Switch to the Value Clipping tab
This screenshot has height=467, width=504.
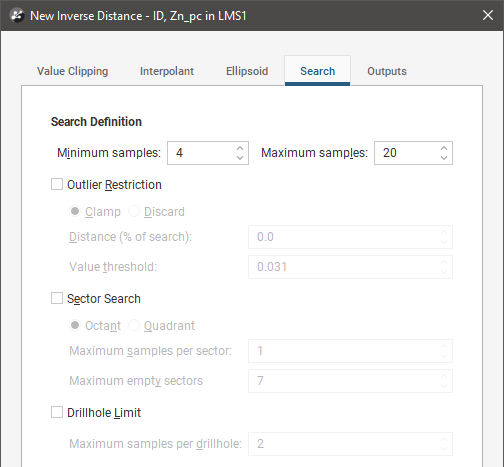coord(72,71)
